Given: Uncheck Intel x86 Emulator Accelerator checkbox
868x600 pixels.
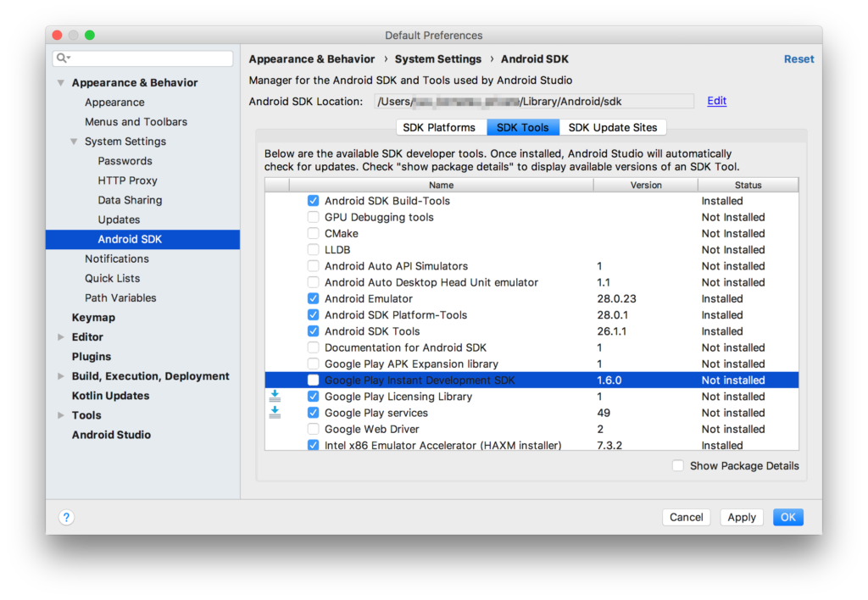Looking at the screenshot, I should [x=314, y=445].
